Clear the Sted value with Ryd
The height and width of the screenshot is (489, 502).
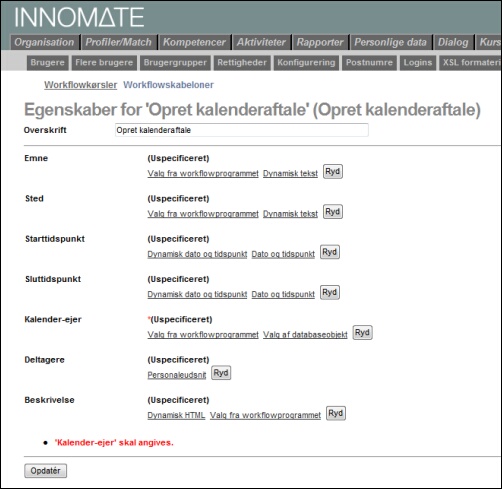(x=333, y=212)
